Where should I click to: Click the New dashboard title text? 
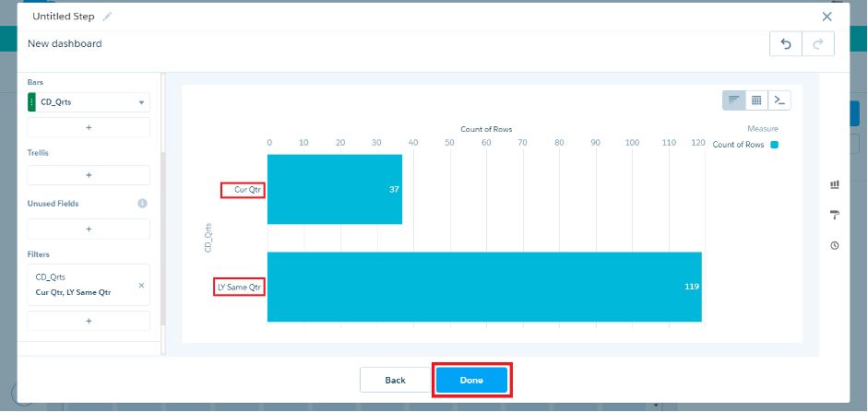tap(65, 43)
